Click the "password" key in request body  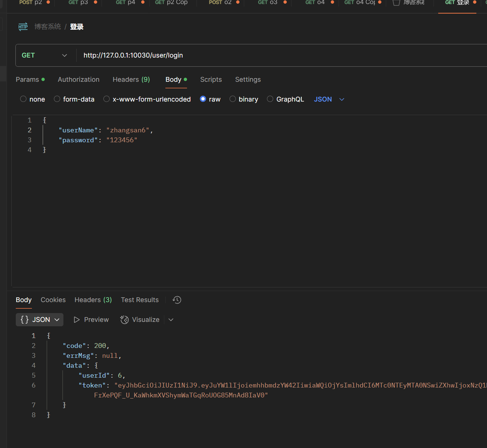pyautogui.click(x=78, y=140)
